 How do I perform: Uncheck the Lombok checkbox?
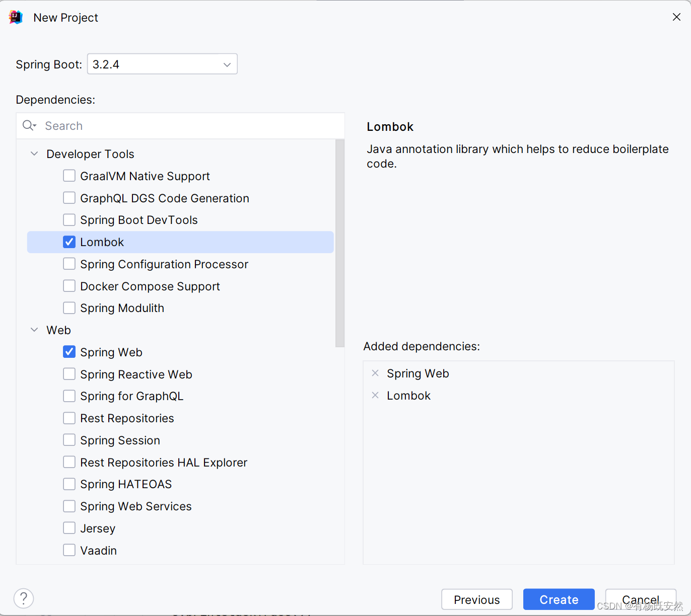pyautogui.click(x=69, y=242)
